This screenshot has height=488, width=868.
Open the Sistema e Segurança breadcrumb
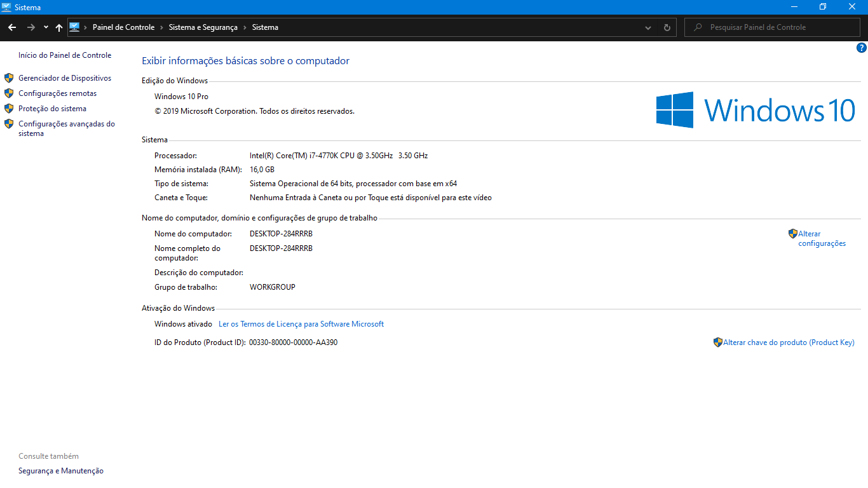point(203,27)
